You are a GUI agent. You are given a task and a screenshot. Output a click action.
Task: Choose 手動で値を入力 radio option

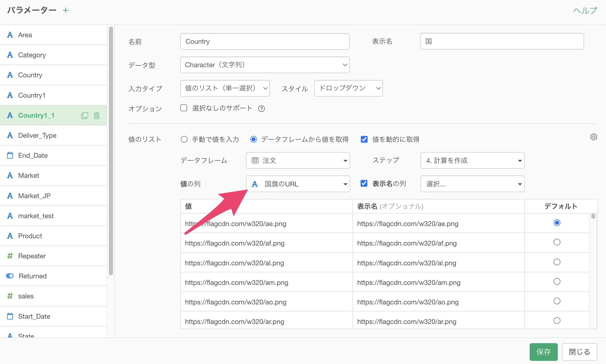coord(184,140)
